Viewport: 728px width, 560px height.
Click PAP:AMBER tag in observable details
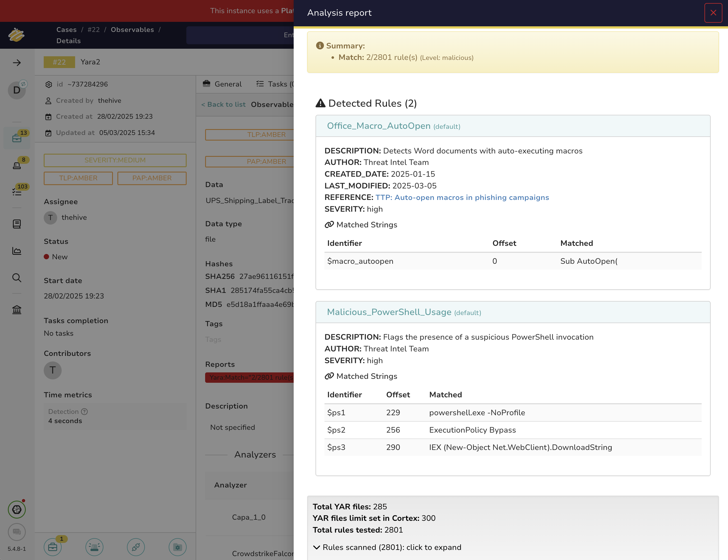tap(250, 162)
